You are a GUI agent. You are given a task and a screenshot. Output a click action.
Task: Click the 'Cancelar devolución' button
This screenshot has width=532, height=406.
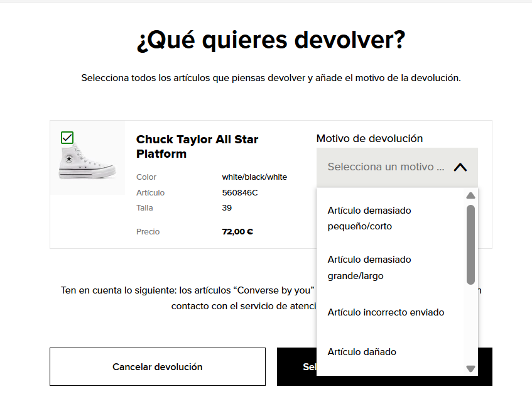[x=158, y=366]
